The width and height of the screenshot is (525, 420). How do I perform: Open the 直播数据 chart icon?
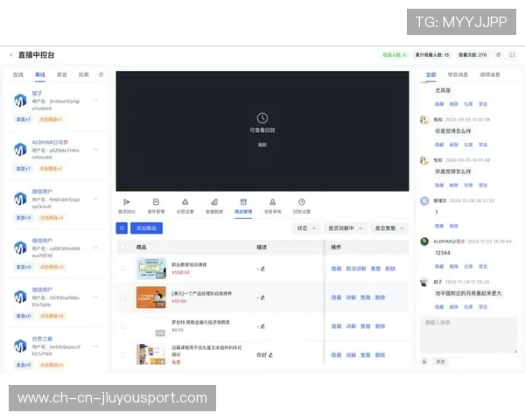214,201
